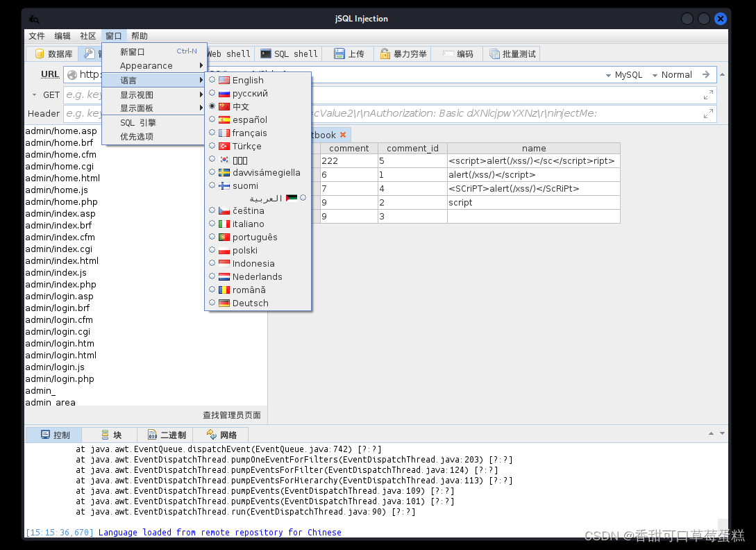Open the 帮助 help menu

(140, 35)
